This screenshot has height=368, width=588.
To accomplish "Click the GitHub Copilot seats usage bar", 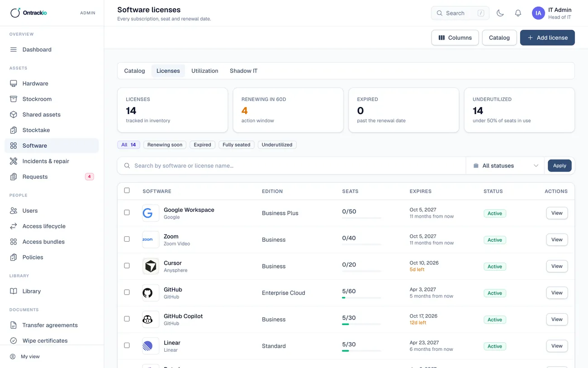I will (361, 324).
